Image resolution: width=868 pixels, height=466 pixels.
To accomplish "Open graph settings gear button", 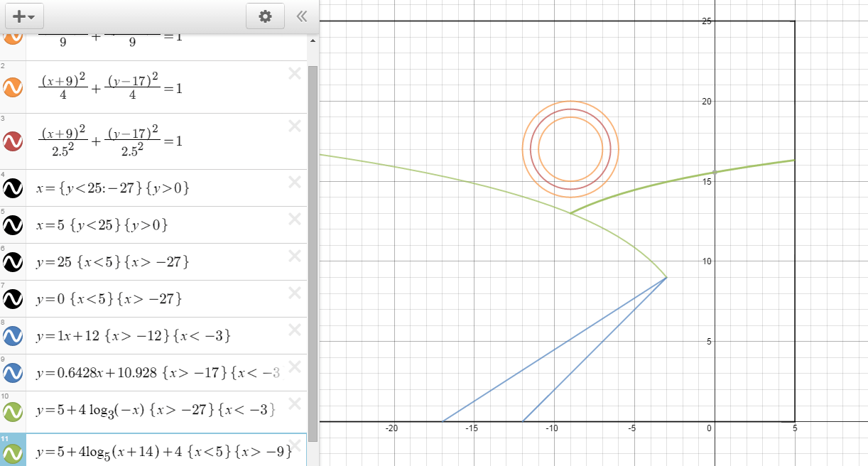I will tap(266, 16).
